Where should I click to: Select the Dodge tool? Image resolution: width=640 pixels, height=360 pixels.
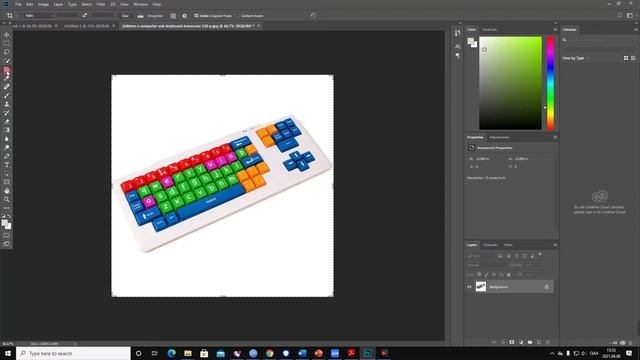click(7, 147)
